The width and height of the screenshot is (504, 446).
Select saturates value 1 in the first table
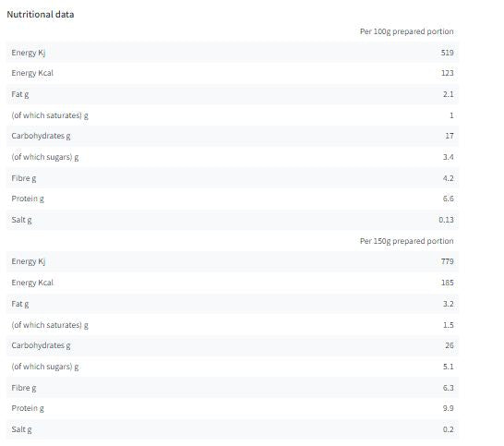click(x=451, y=115)
